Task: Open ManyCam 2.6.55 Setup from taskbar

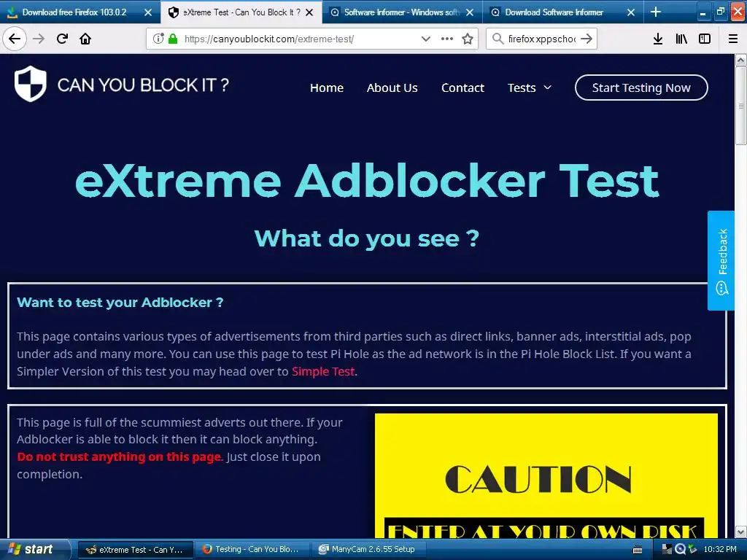Action: tap(368, 550)
